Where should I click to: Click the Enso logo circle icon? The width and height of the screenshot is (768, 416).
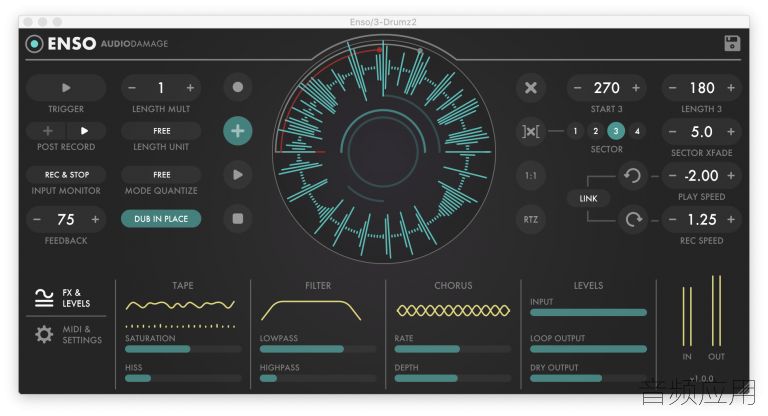(34, 44)
